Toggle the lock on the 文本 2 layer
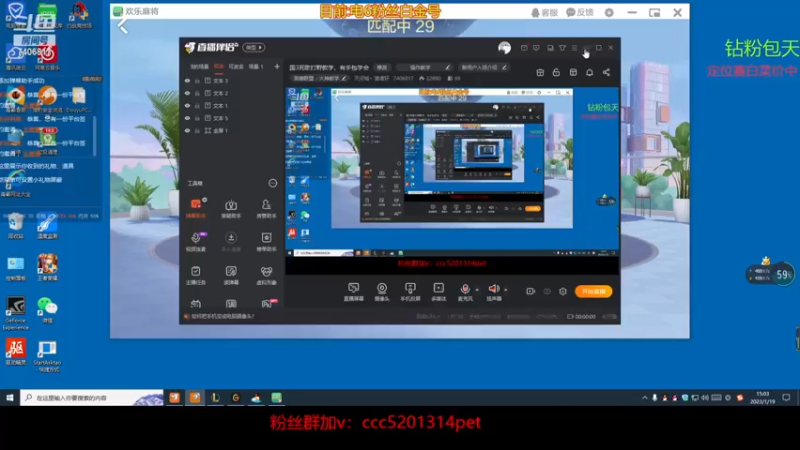Viewport: 800px width, 450px height. click(197, 93)
